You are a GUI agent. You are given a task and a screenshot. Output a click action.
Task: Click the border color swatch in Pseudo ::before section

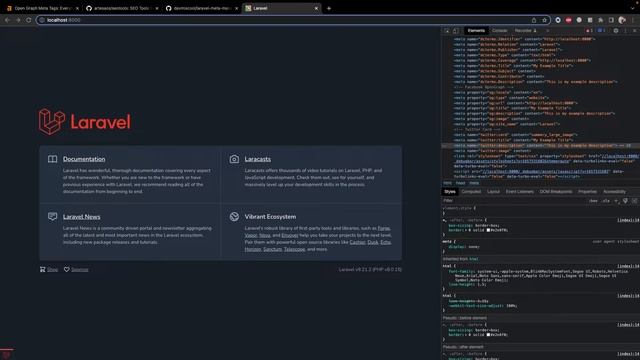[x=488, y=335]
